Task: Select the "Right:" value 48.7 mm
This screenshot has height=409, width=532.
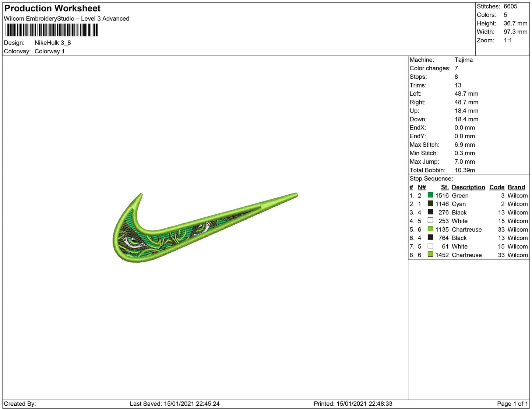Action: pos(466,102)
